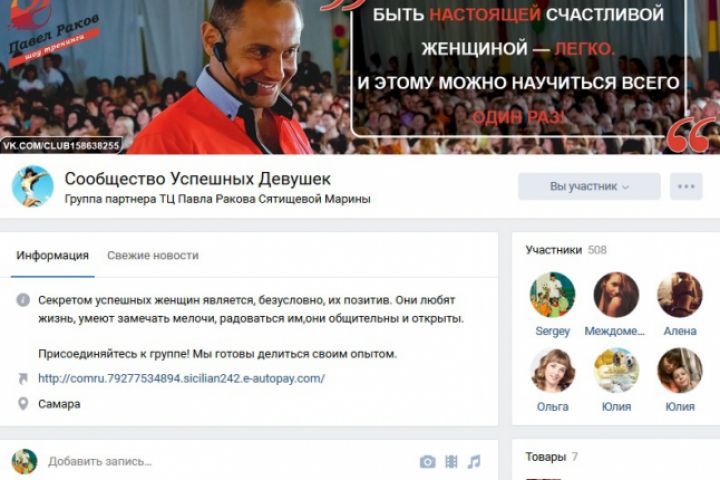Open the three-dots more actions button
The image size is (720, 480).
click(x=686, y=186)
